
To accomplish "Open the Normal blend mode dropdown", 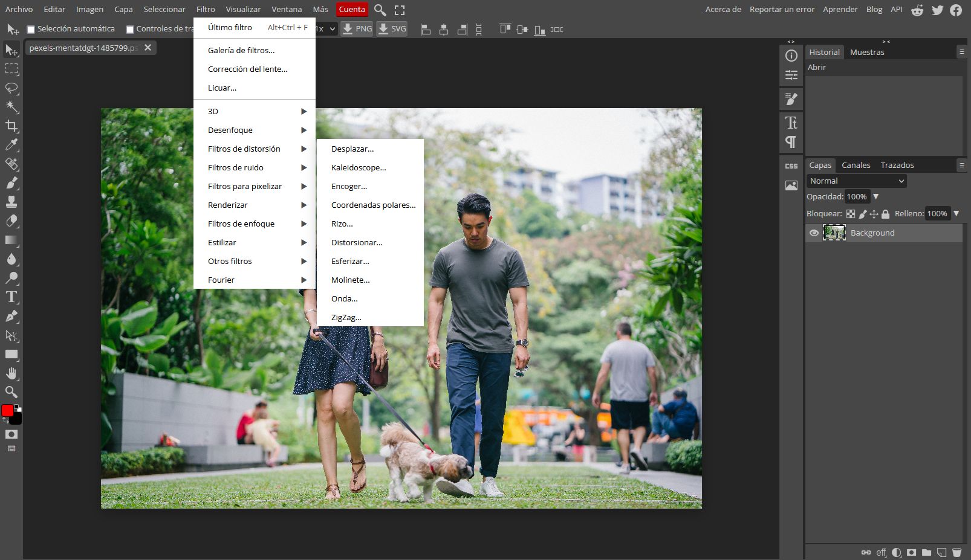I will pyautogui.click(x=856, y=181).
